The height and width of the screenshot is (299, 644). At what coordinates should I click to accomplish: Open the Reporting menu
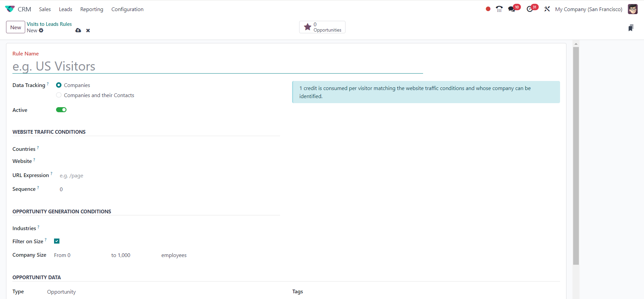click(92, 9)
